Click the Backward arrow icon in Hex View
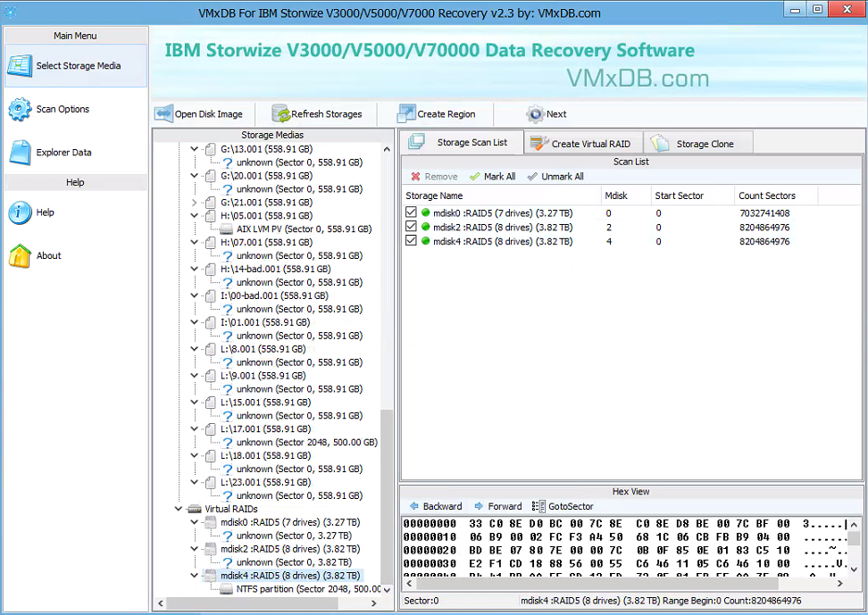 [414, 506]
